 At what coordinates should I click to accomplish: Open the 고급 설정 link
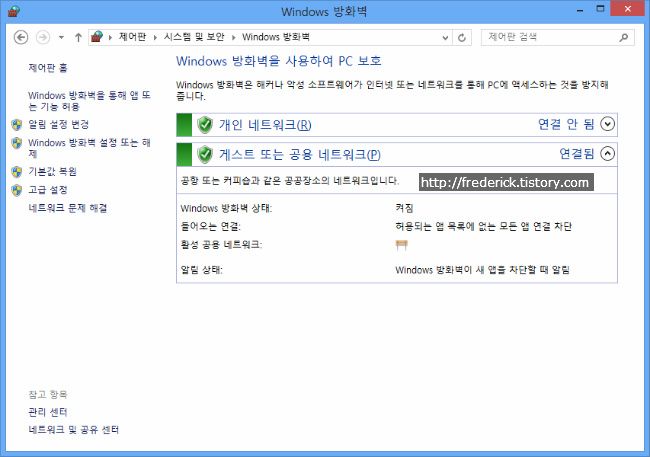coord(48,190)
